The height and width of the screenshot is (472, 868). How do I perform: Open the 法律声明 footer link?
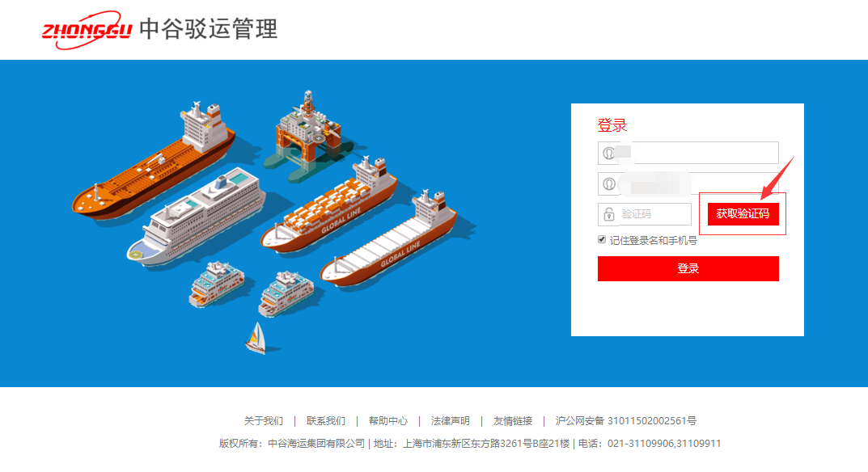point(451,421)
